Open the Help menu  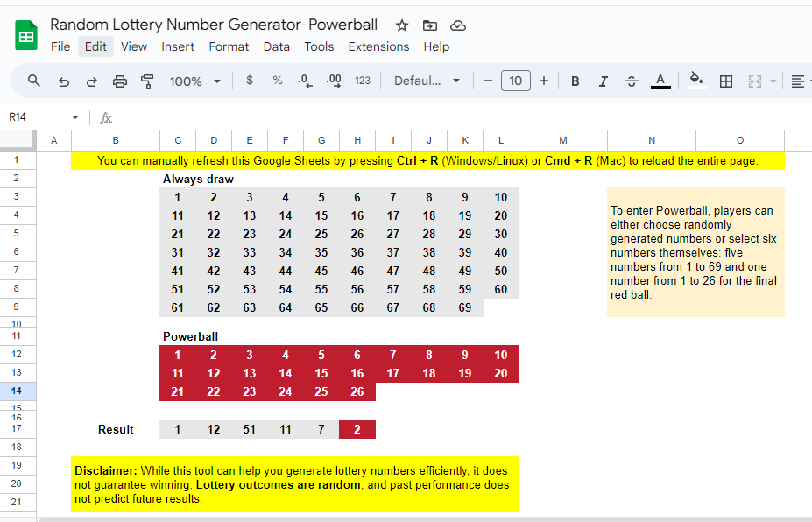436,46
